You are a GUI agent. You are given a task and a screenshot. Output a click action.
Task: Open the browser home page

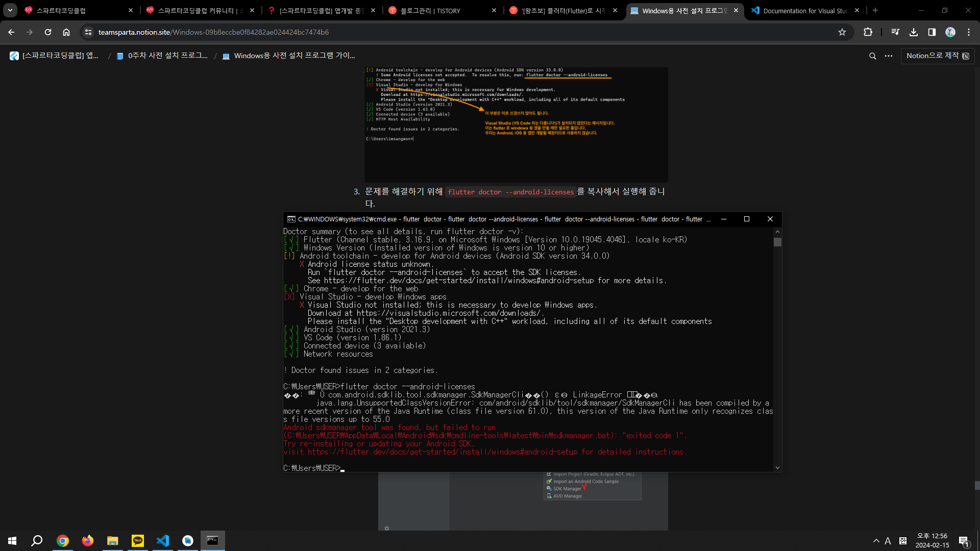(66, 32)
